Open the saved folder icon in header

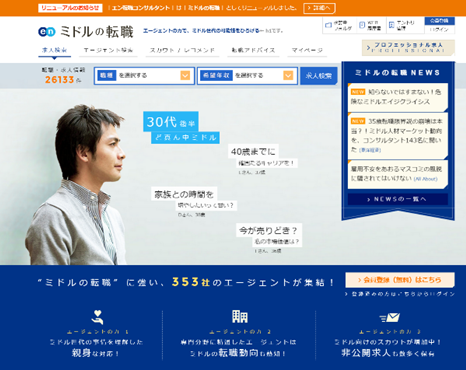[329, 25]
